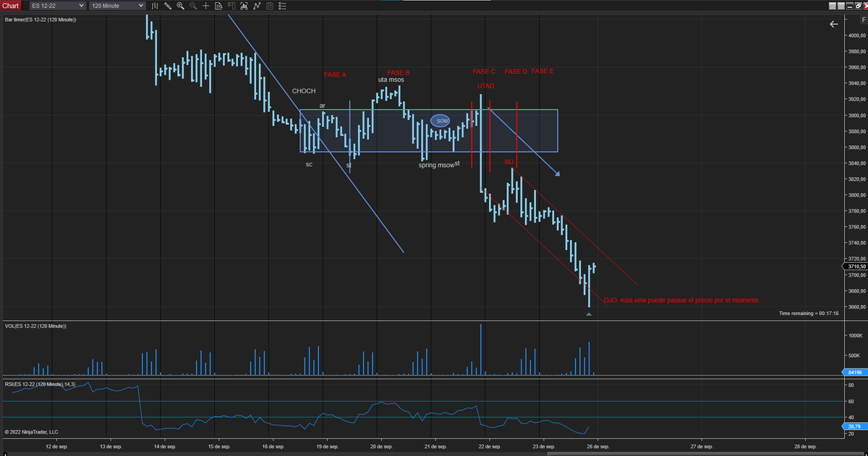Select the VOL(ES 12-22 (120 Minute)) panel label

[x=35, y=327]
